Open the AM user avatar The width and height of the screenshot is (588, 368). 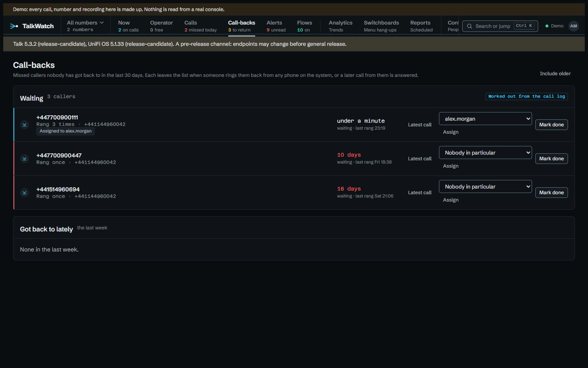point(574,26)
